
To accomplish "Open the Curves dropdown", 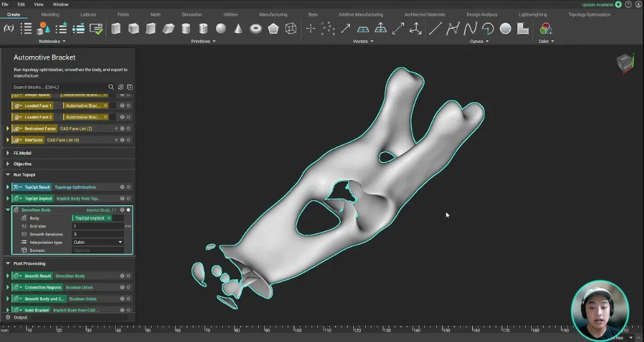I will pos(479,41).
